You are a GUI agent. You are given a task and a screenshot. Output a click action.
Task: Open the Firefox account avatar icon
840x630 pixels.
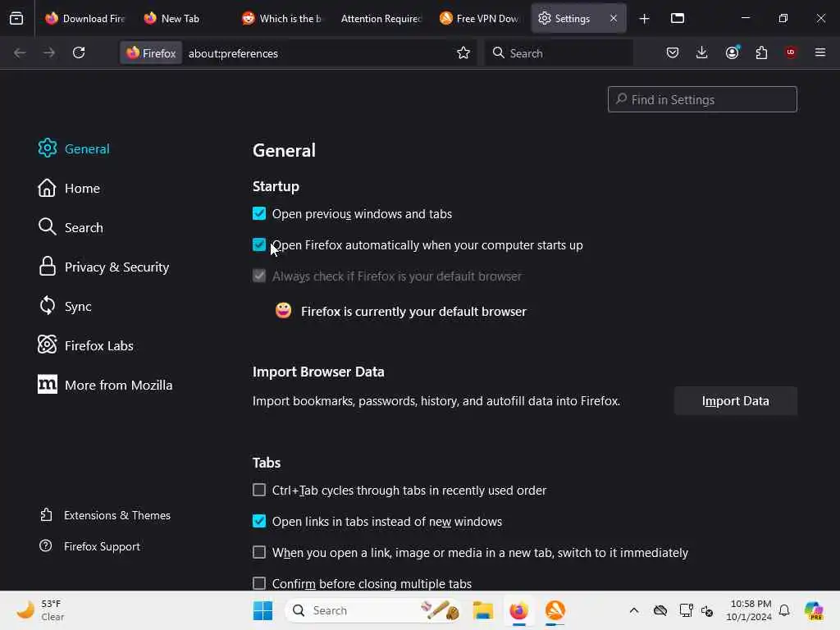click(733, 52)
